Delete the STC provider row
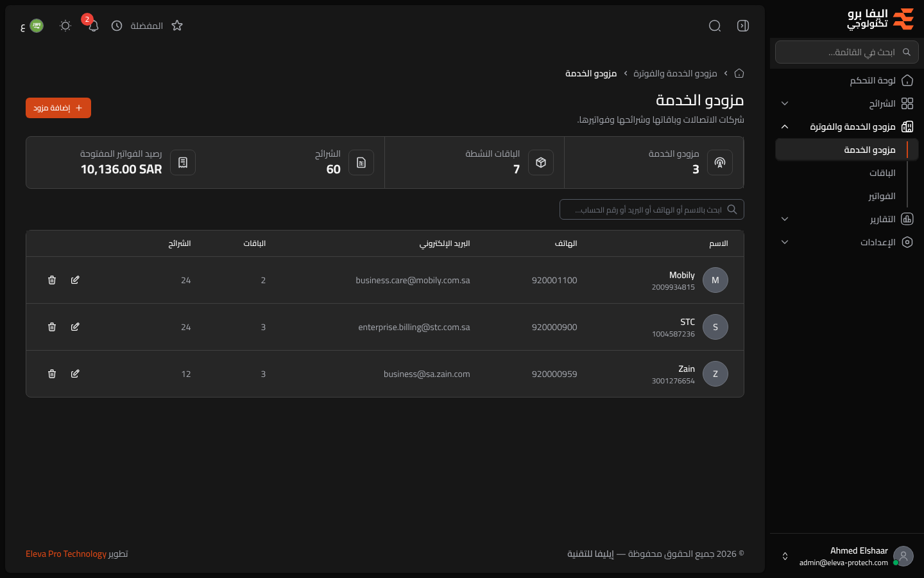Screen dimensions: 924x578 coord(52,327)
